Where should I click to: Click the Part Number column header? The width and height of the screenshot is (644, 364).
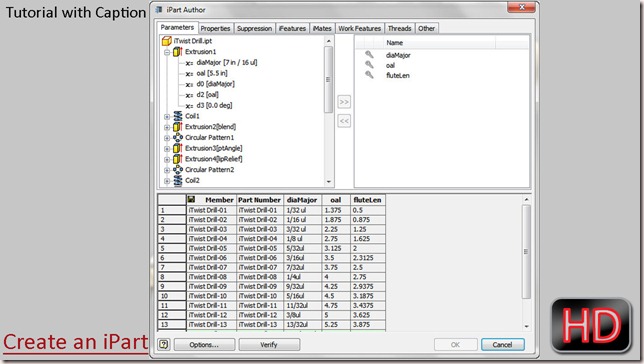[259, 200]
